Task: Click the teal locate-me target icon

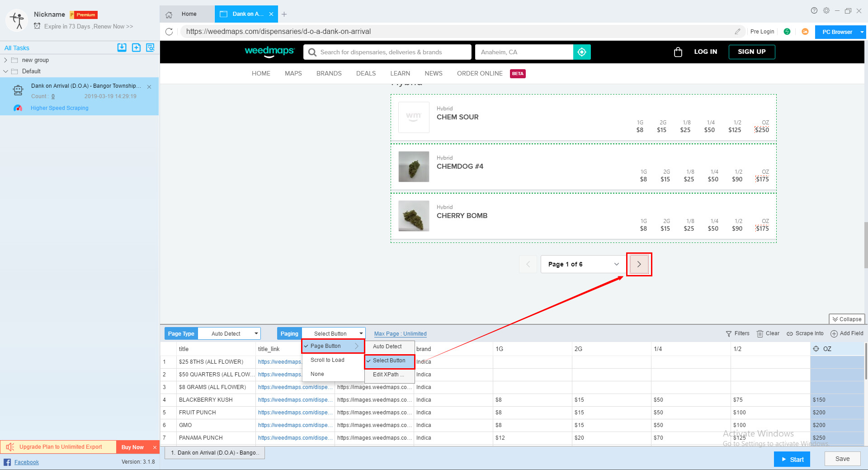Action: click(582, 52)
